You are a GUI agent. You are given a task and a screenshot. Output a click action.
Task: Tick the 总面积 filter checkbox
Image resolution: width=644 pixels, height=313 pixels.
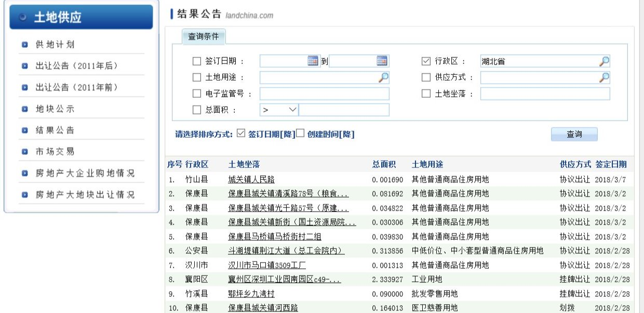(196, 110)
